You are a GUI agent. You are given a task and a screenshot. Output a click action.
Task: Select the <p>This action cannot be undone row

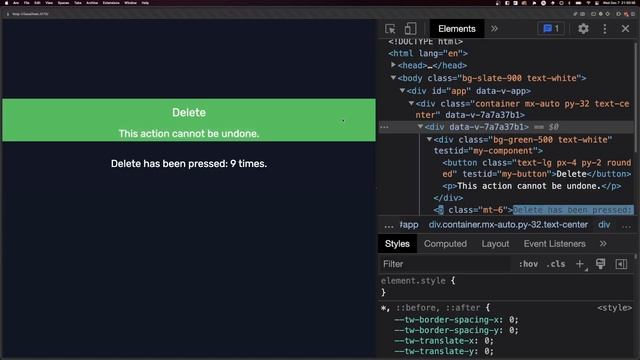tap(531, 186)
